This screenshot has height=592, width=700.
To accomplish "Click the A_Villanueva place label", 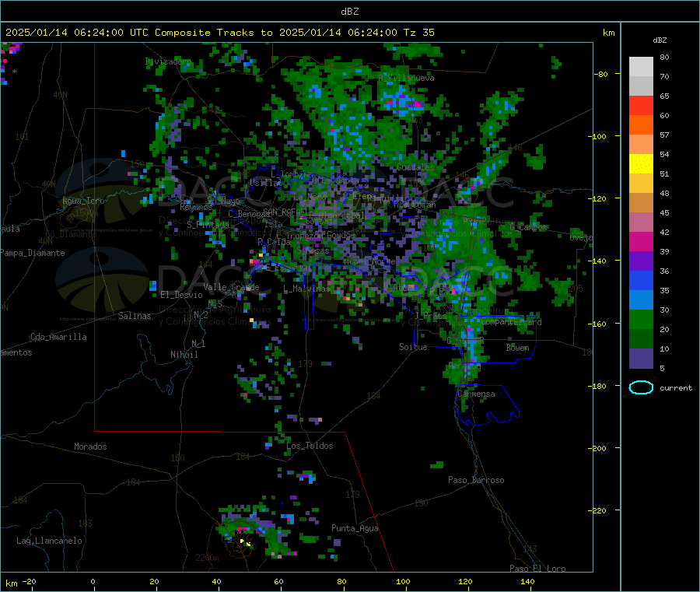I will [x=406, y=78].
